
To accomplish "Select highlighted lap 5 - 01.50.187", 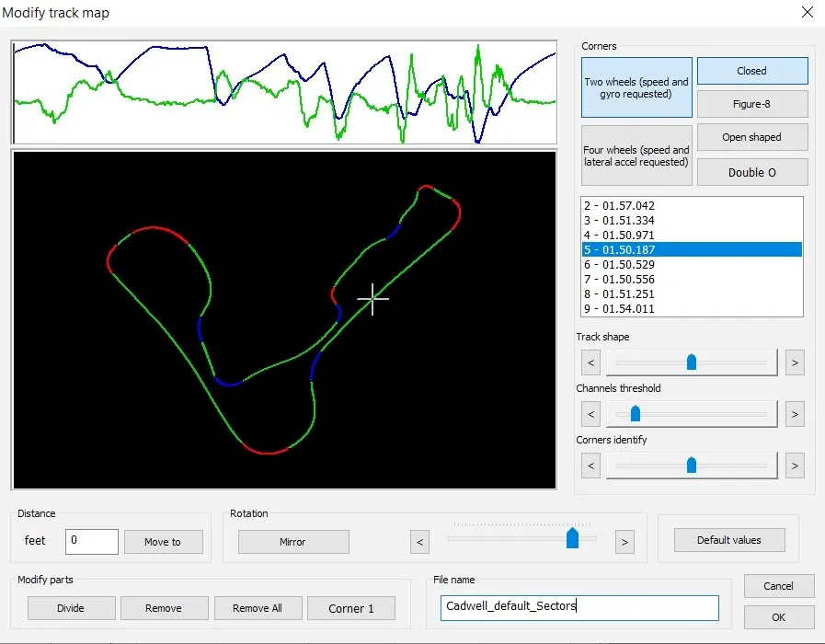I will [692, 249].
